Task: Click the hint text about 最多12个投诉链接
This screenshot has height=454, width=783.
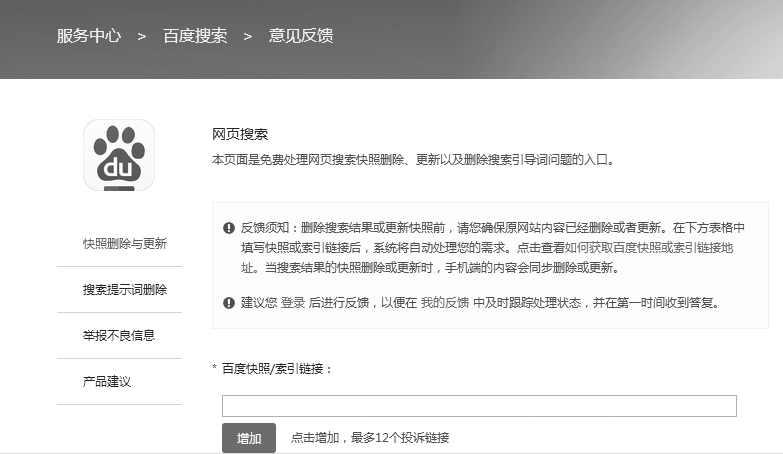Action: tap(370, 438)
